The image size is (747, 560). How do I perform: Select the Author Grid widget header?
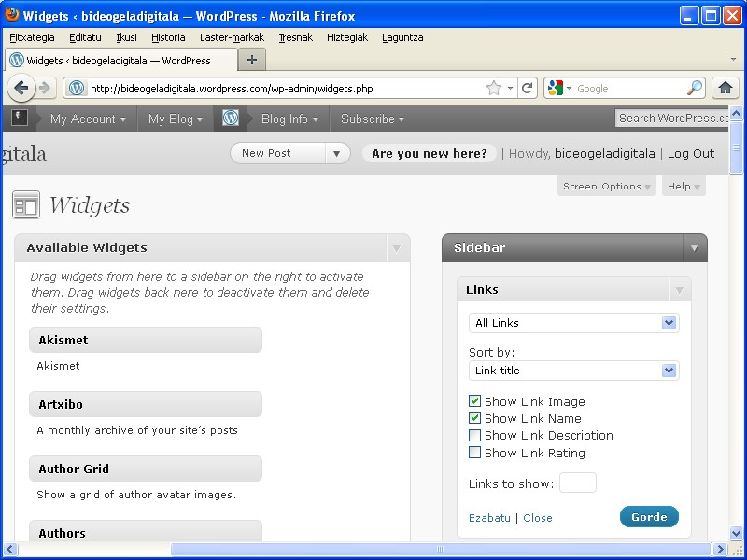point(146,469)
